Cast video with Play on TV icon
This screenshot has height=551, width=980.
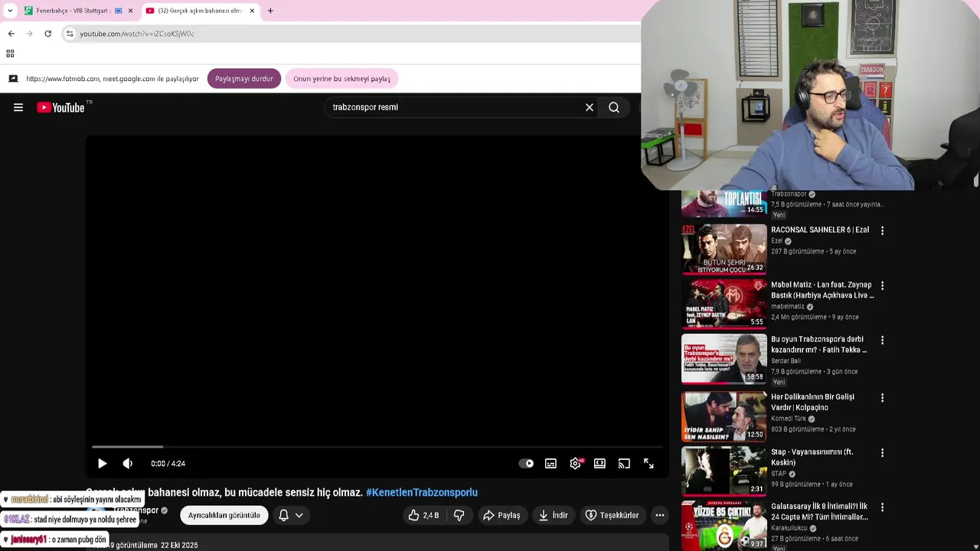click(624, 464)
